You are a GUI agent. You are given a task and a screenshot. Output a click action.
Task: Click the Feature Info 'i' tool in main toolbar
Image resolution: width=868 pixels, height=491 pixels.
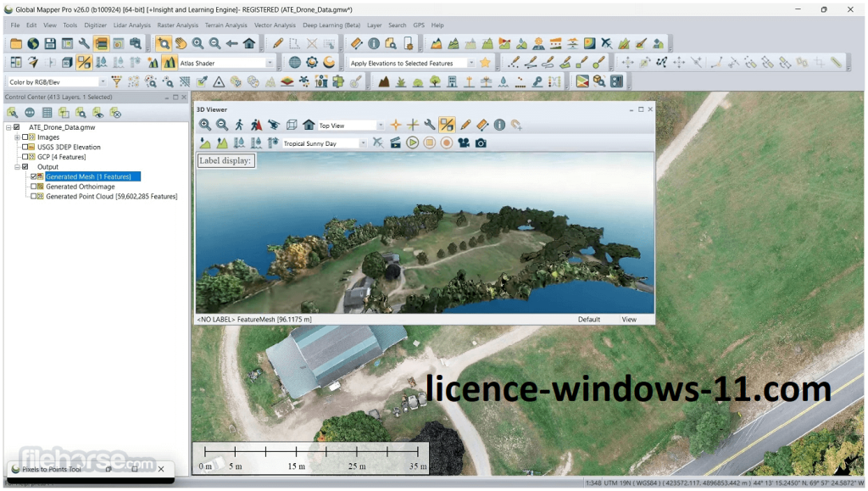click(374, 43)
